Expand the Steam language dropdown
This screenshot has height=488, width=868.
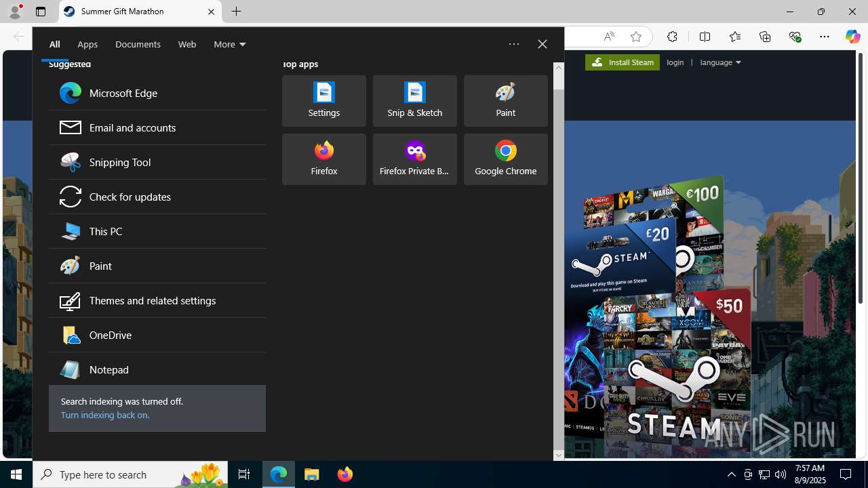pos(720,62)
